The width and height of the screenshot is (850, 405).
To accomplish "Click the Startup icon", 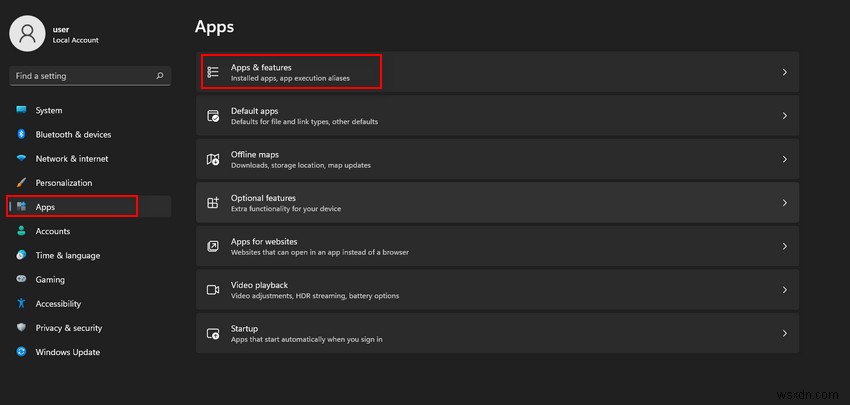I will [213, 333].
